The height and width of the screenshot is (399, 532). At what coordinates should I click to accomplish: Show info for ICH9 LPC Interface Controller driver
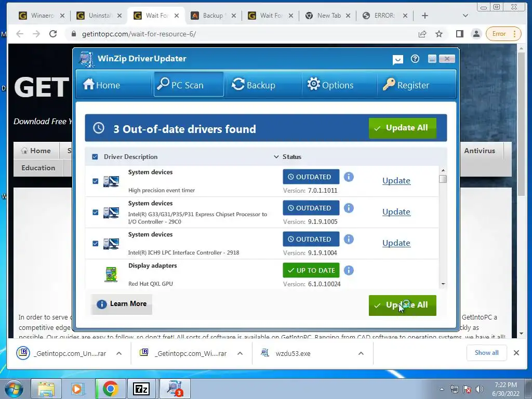coord(349,239)
